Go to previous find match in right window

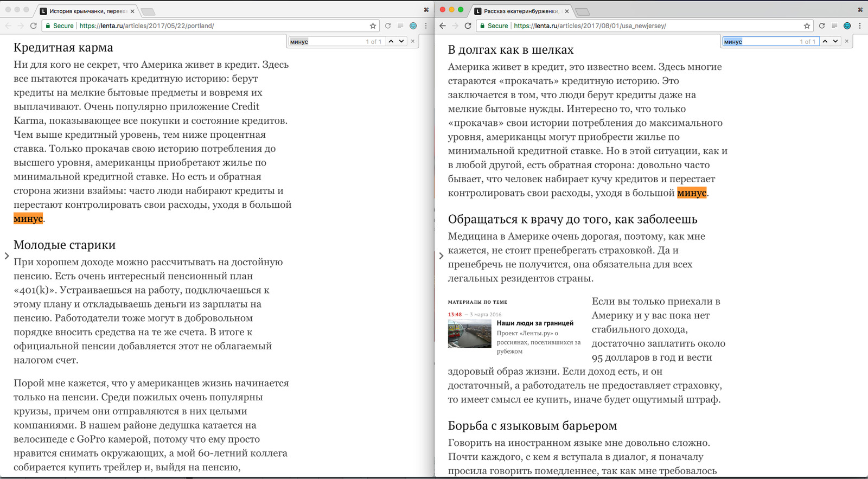tap(825, 41)
